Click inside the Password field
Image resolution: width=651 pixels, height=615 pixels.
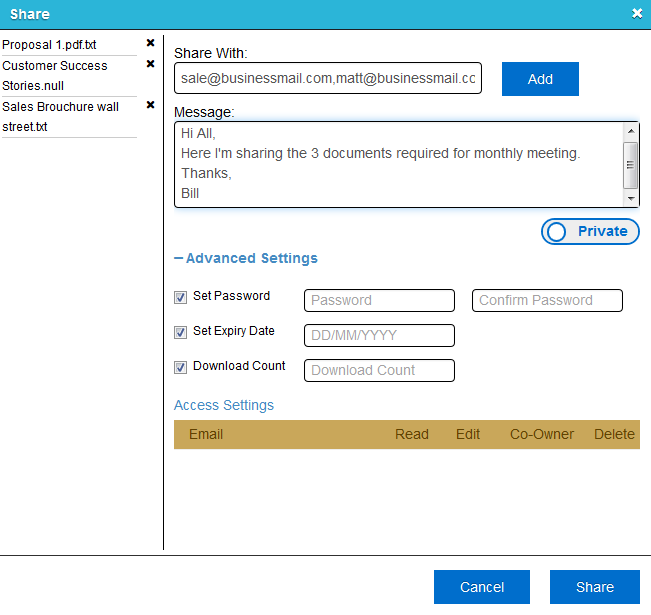pos(379,300)
